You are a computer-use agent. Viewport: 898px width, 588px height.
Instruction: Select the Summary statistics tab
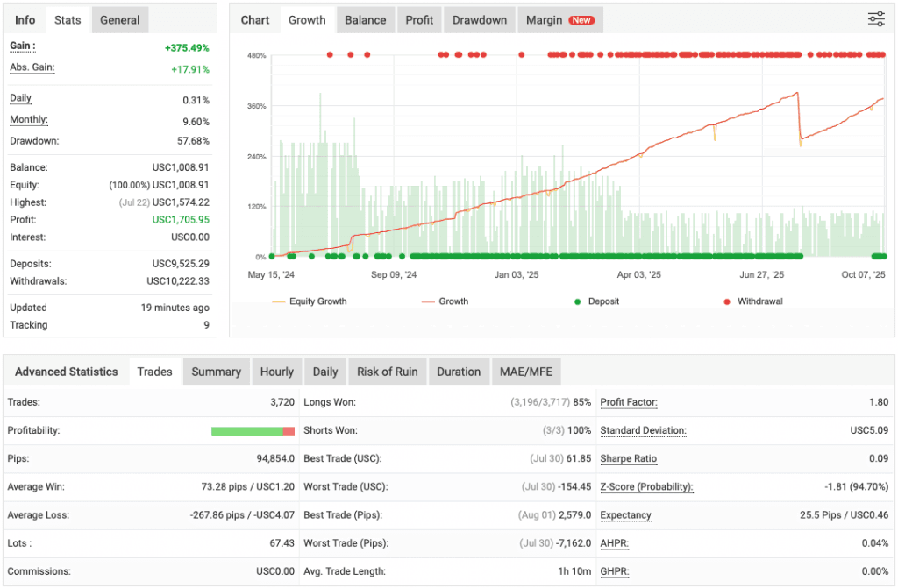coord(216,371)
